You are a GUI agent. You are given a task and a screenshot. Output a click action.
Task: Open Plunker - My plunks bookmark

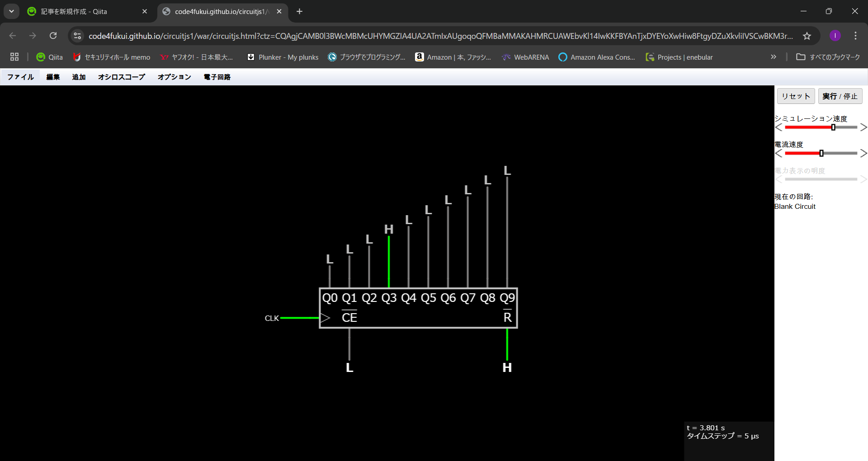click(x=283, y=57)
